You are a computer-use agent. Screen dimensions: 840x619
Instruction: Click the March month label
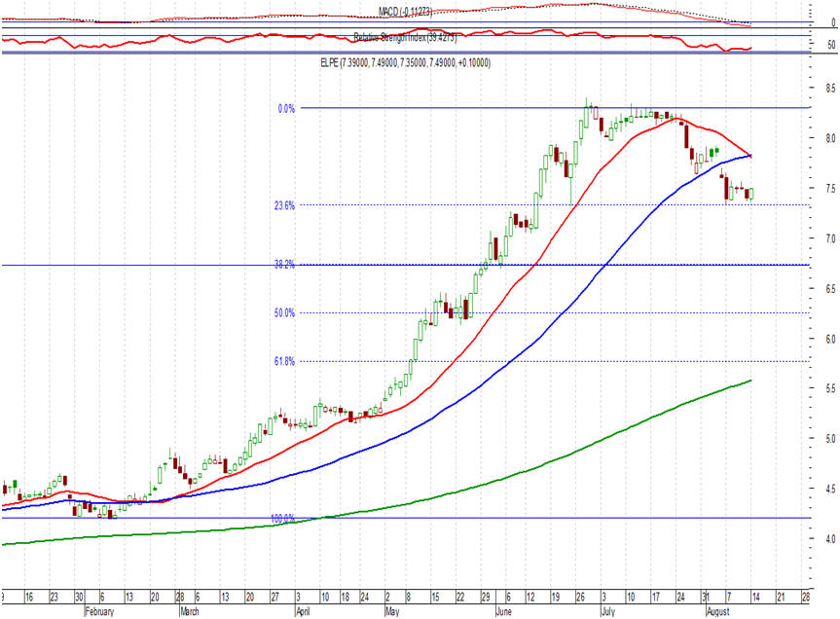click(189, 611)
